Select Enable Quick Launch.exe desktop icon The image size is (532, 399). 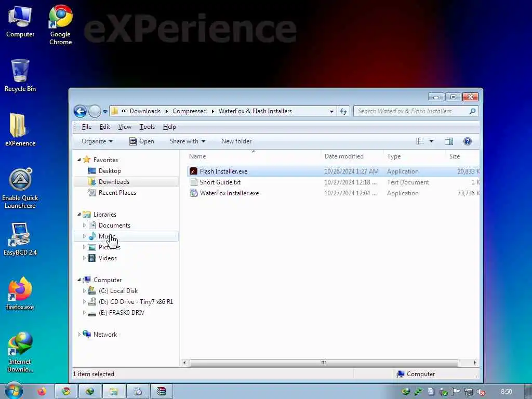coord(20,188)
